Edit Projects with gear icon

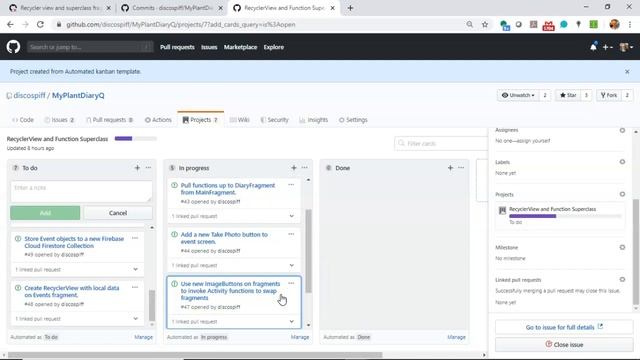pos(622,194)
